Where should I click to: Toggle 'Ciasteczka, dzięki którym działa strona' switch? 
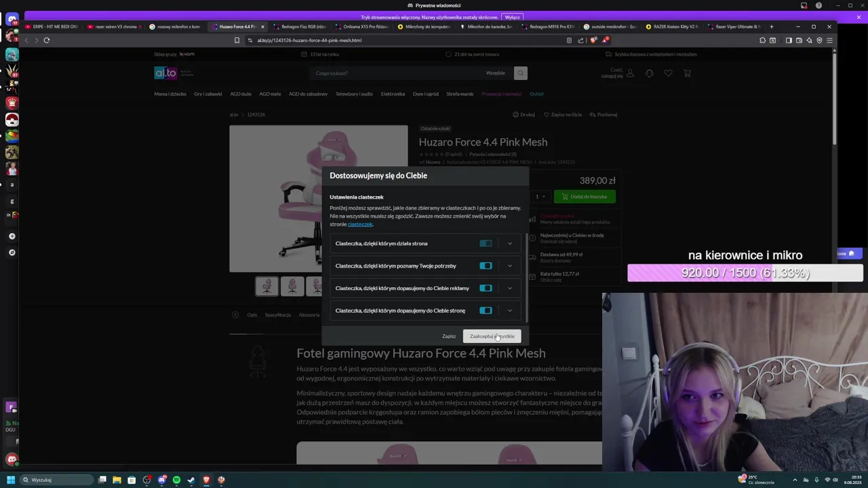click(486, 243)
